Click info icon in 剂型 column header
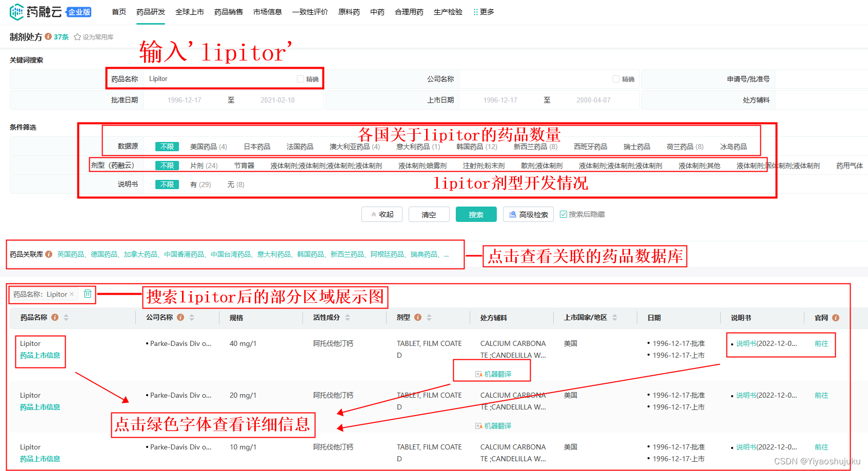This screenshot has height=471, width=868. [x=418, y=317]
